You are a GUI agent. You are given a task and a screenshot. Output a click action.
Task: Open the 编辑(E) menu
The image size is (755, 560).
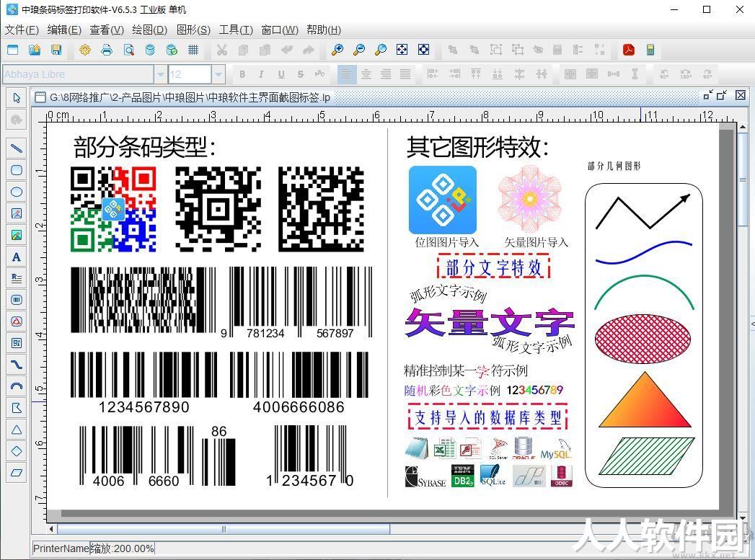tap(64, 30)
